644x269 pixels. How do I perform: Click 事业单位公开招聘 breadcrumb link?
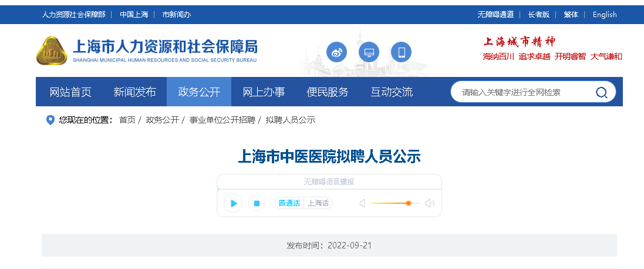(x=222, y=120)
